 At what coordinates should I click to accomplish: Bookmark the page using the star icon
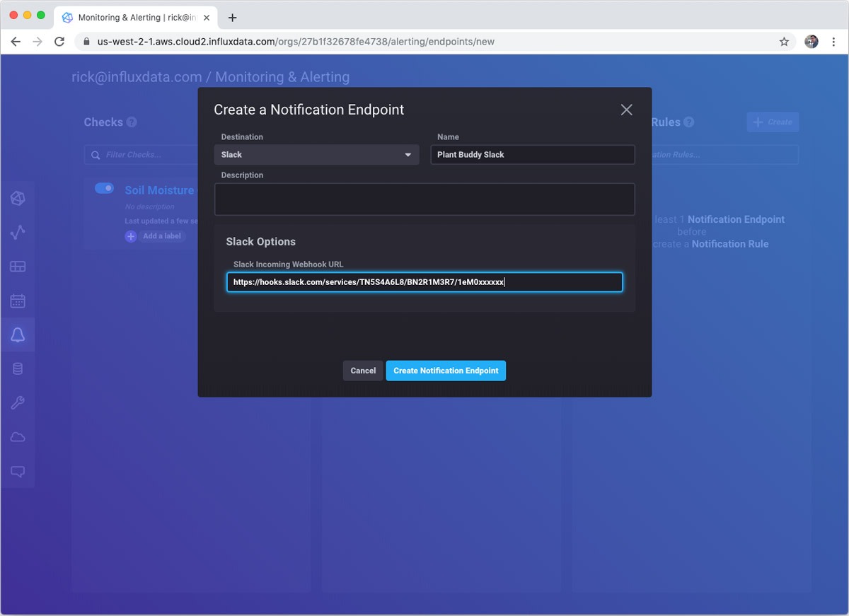pyautogui.click(x=784, y=42)
